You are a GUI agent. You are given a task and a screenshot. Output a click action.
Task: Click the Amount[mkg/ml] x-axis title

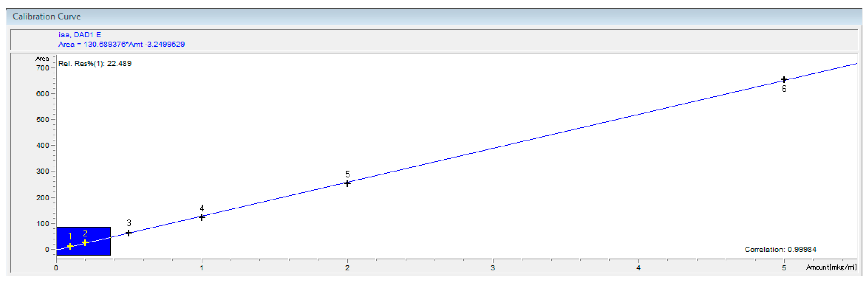click(x=831, y=267)
